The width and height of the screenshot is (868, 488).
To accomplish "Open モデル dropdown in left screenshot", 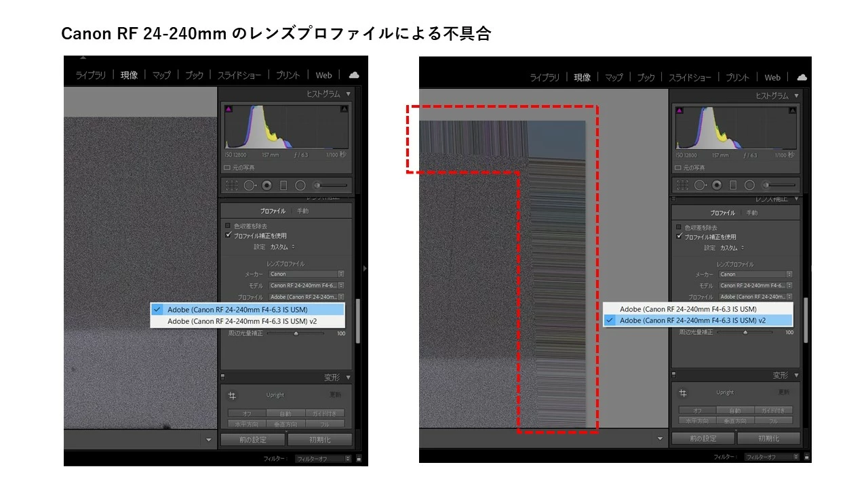I will point(307,285).
